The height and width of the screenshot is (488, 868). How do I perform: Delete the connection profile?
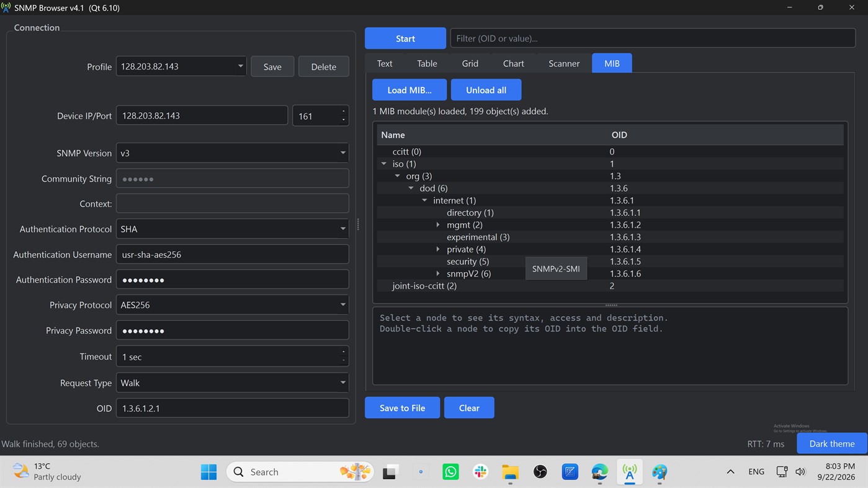pyautogui.click(x=323, y=66)
